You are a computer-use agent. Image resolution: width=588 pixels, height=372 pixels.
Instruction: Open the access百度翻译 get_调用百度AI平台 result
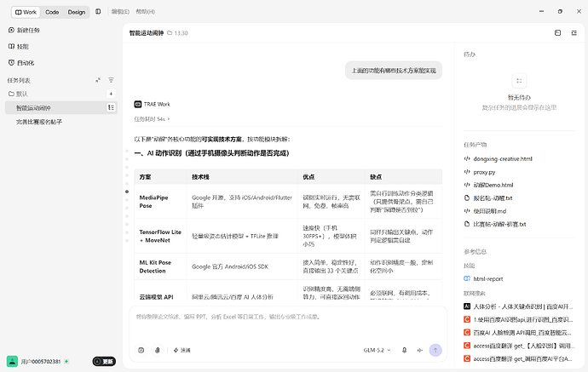(x=518, y=359)
